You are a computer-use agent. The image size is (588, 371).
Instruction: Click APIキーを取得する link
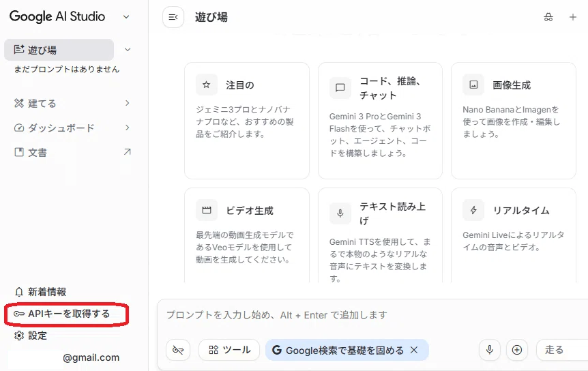click(x=69, y=314)
